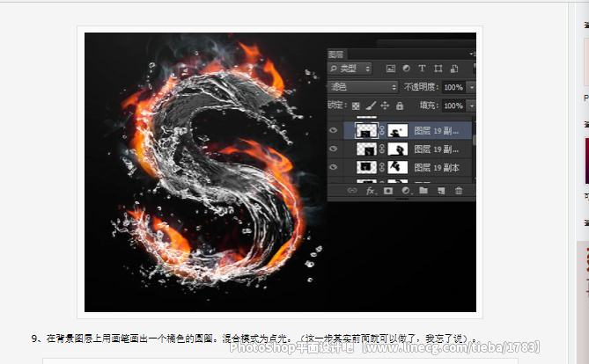Delete layer trash icon
Screen dimensions: 589x364
click(x=459, y=191)
